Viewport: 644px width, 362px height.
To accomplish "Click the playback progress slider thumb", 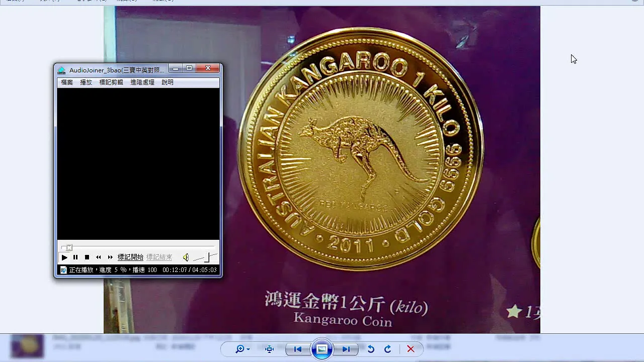I will (69, 247).
